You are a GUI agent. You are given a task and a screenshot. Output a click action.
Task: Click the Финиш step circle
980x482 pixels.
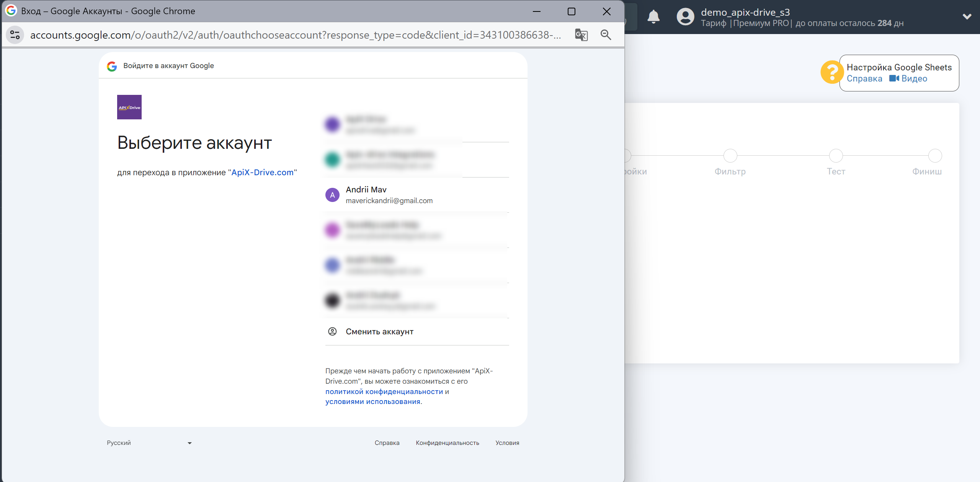[x=935, y=156]
